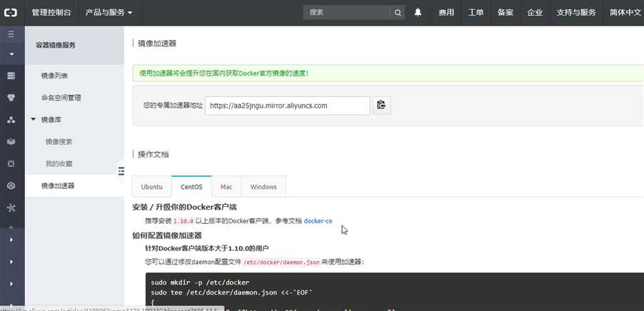Click the green accelerator notice banner
644x311 pixels.
pos(388,73)
